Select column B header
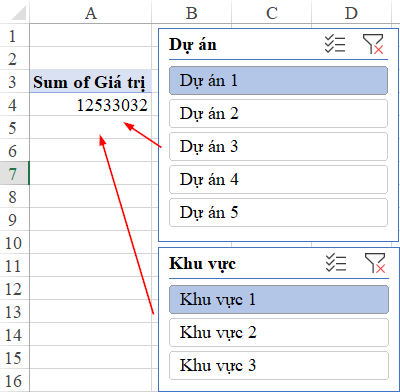Screen dimensions: 400x392 [x=192, y=13]
